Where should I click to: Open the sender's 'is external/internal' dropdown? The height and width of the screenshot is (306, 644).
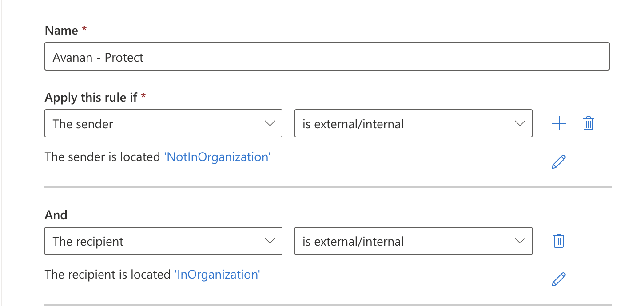tap(413, 123)
